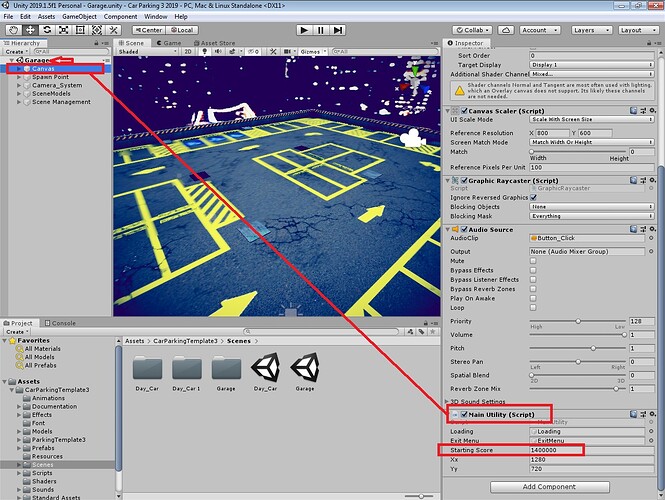Pick AudioClip with object selector circle
Viewport: 665px width, 500px height.
(x=651, y=238)
